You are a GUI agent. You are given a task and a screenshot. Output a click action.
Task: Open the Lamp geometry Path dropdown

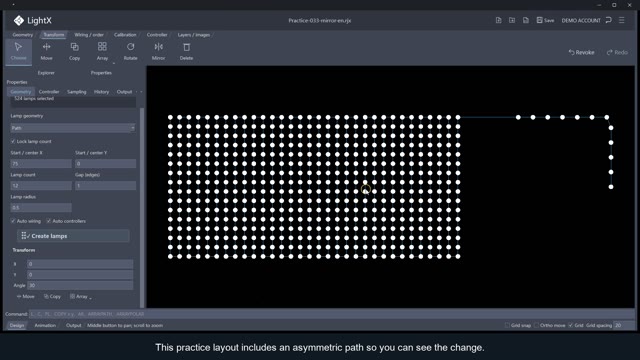73,128
